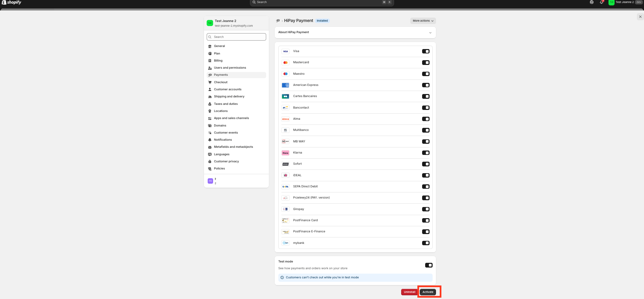The height and width of the screenshot is (299, 644).
Task: Click the Shopify logo
Action: coord(11,2)
